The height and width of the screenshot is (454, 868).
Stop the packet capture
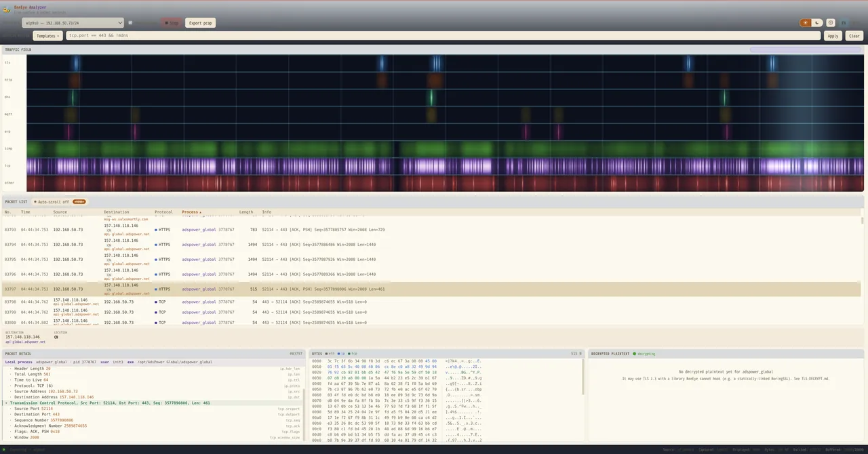click(x=172, y=23)
